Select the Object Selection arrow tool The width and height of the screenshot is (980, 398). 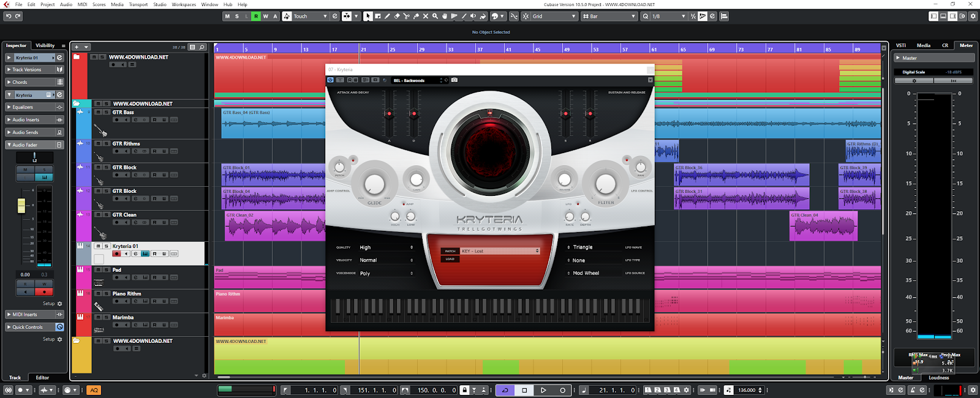coord(367,17)
